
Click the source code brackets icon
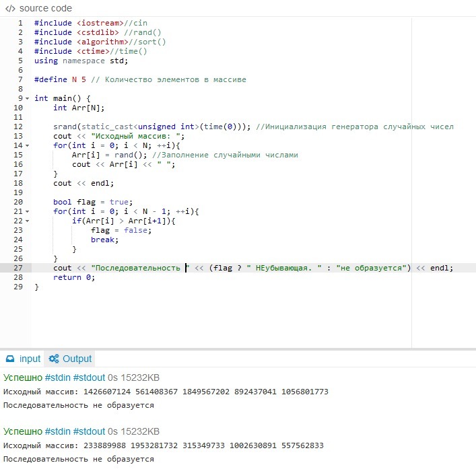pyautogui.click(x=10, y=9)
